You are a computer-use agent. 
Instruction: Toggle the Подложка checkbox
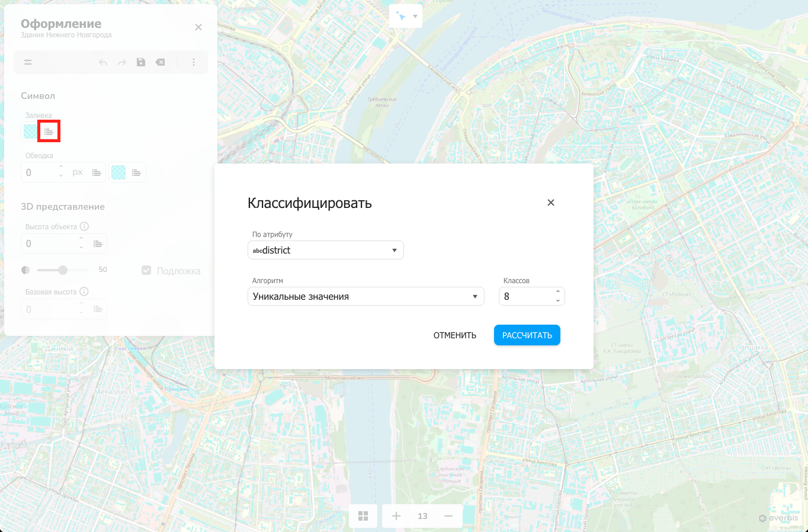click(x=146, y=270)
